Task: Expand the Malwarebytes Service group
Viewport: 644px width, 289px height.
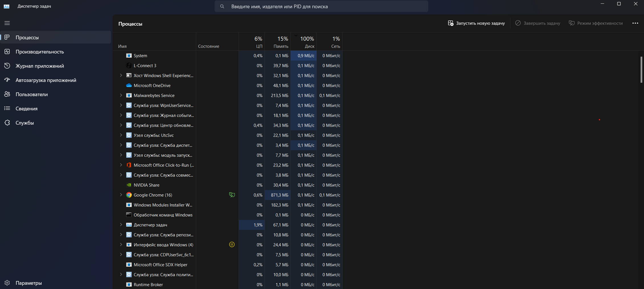Action: (121, 95)
